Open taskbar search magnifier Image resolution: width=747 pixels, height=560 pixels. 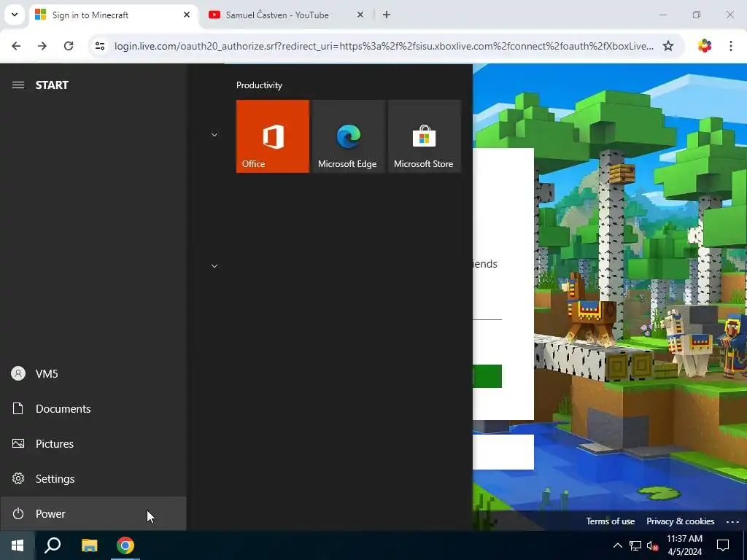point(53,545)
